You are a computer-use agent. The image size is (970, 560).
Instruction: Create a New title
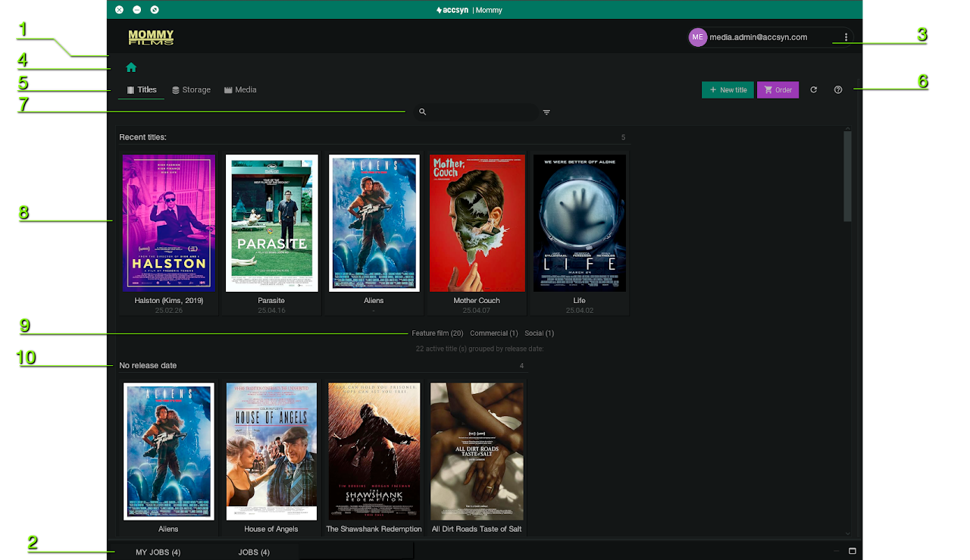727,90
